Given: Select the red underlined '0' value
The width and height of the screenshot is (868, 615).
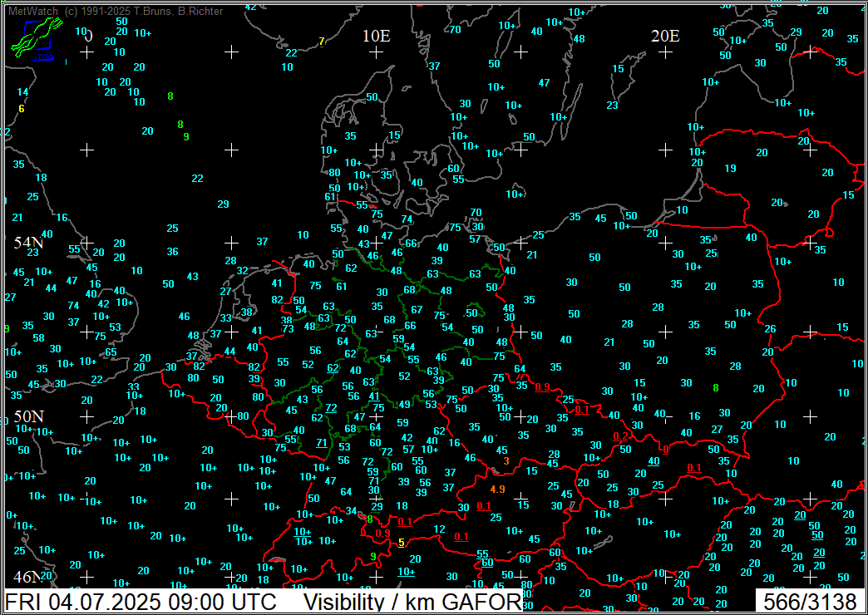Looking at the screenshot, I should [x=666, y=449].
